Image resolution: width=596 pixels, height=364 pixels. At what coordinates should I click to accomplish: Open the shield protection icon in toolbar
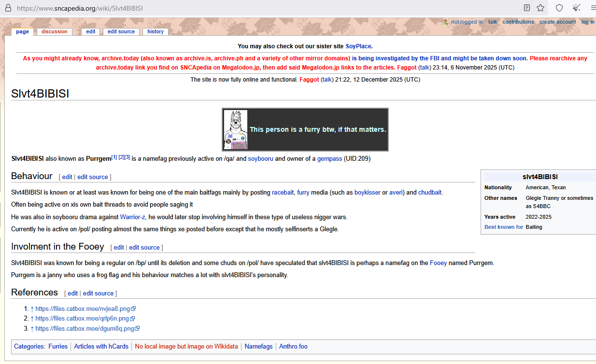pos(559,8)
